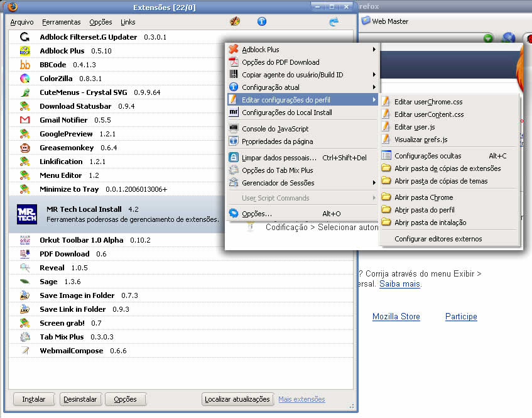Choose Configurações do Local Install menu entry
The height and width of the screenshot is (418, 532).
click(x=303, y=113)
